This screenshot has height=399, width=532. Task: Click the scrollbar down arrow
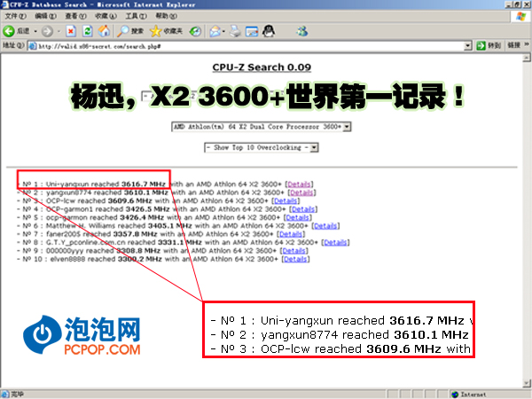coord(527,384)
